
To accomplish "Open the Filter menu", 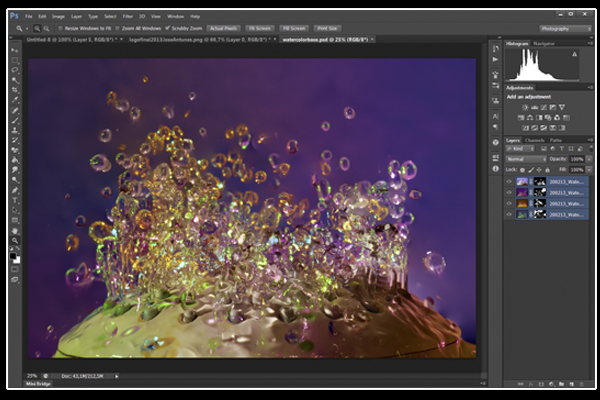I will [x=128, y=16].
